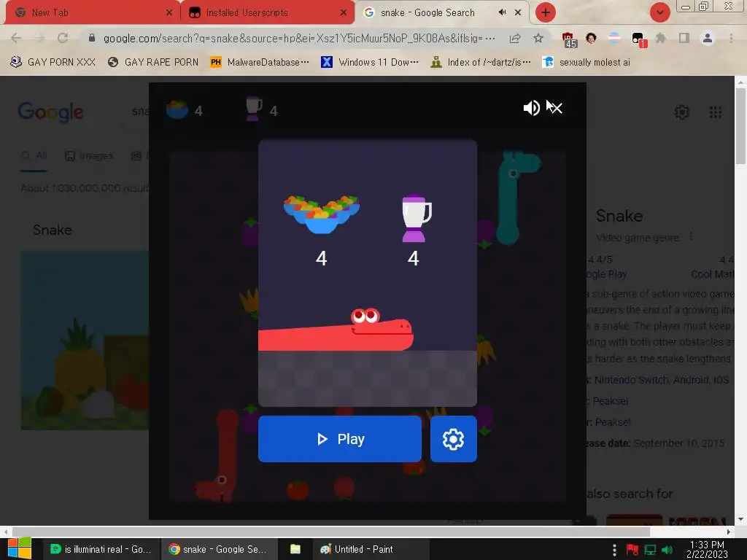Viewport: 747px width, 560px height.
Task: Open a new browser tab
Action: pyautogui.click(x=546, y=12)
